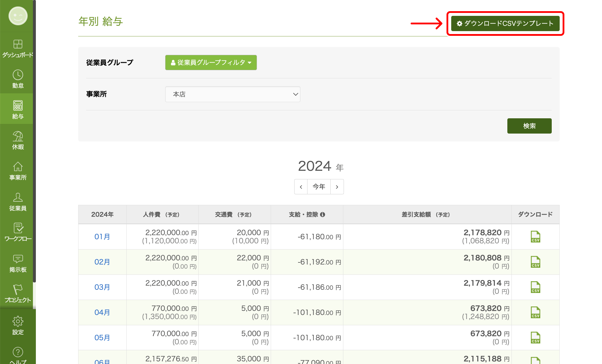Open the 02月 month link
The height and width of the screenshot is (364, 602).
(102, 262)
